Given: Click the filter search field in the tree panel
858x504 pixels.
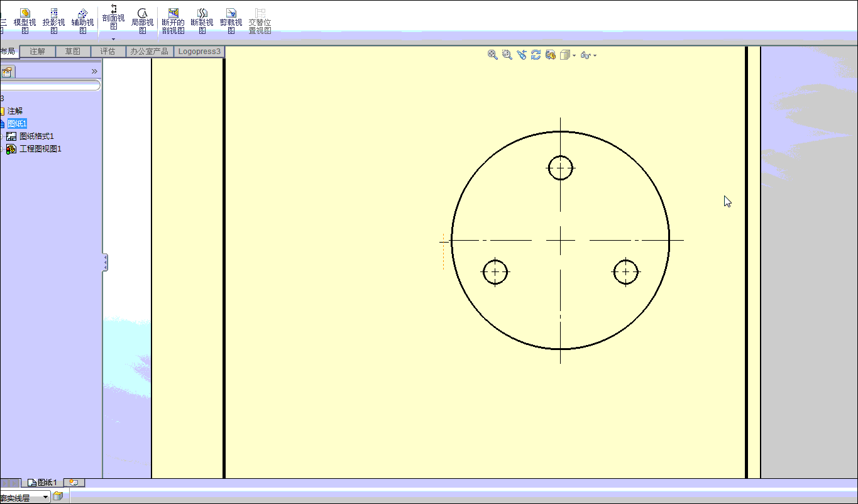Looking at the screenshot, I should click(50, 85).
